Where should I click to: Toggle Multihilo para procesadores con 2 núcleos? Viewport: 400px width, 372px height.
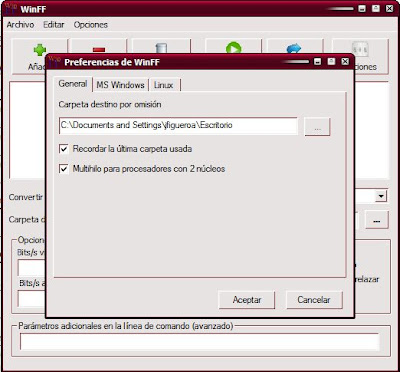tap(63, 169)
